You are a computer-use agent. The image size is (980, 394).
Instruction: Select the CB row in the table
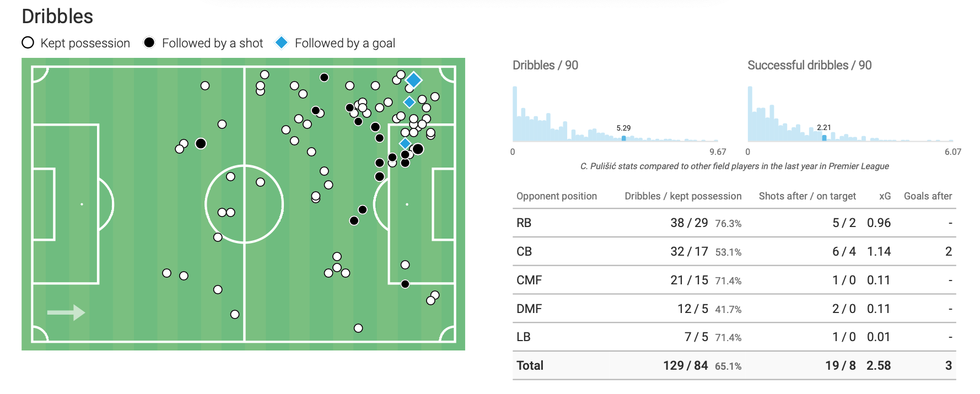point(734,252)
